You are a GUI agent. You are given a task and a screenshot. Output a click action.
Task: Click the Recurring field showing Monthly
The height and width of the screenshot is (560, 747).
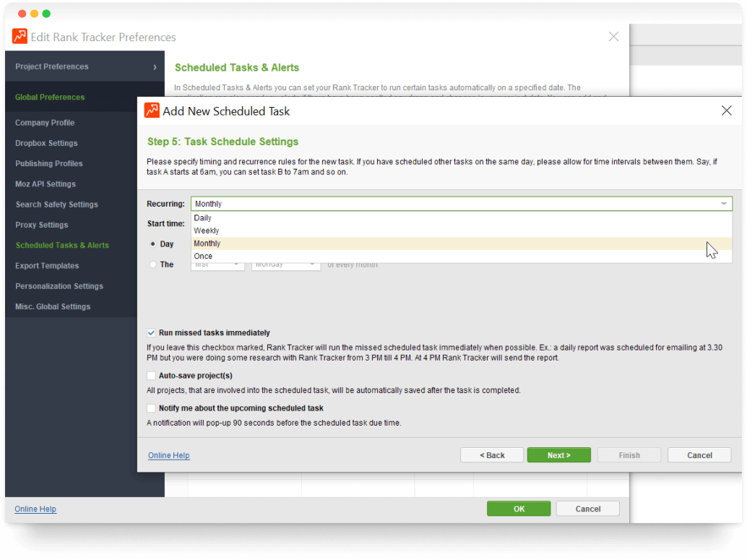coord(461,204)
